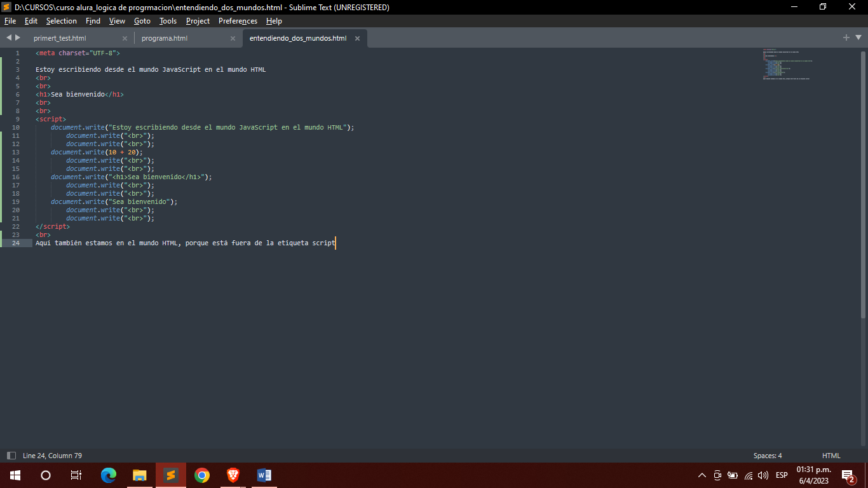Click Line 24, Column 79 status text
The width and height of the screenshot is (868, 488).
click(52, 456)
